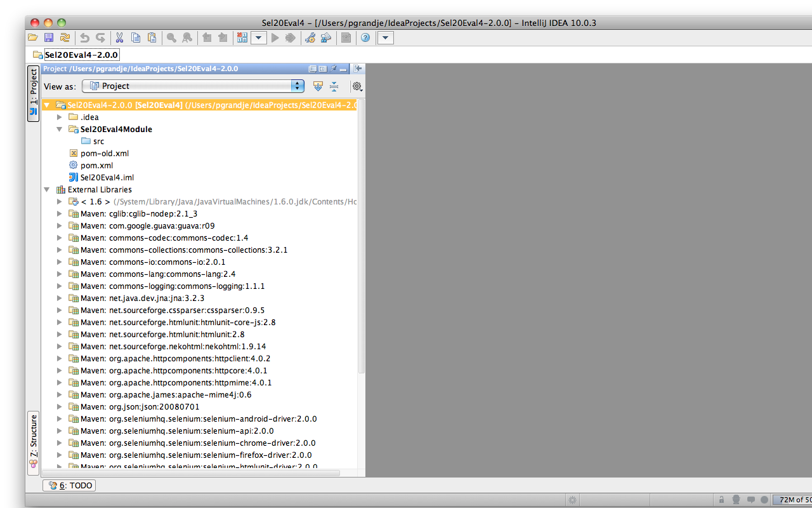
Task: Collapse the External Libraries node
Action: (46, 189)
